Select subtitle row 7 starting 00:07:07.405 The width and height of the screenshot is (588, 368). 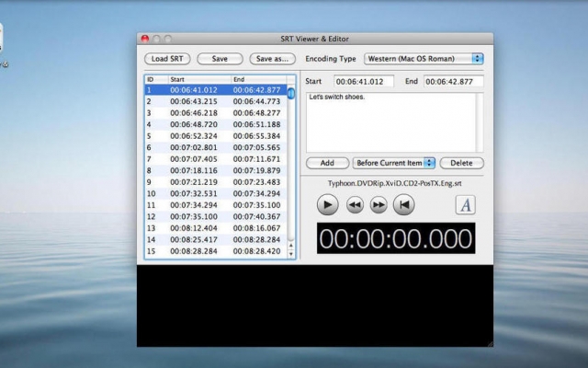[216, 159]
